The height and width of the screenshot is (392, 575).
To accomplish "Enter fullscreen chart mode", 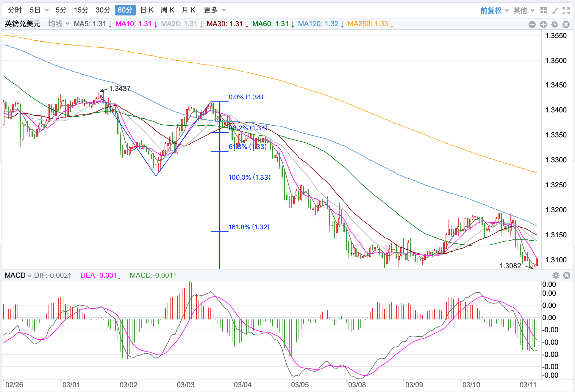I will point(566,11).
